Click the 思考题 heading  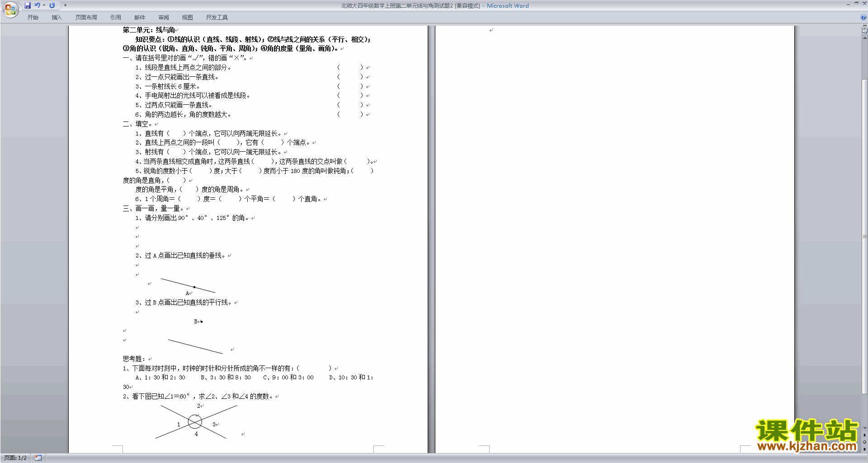pos(134,359)
